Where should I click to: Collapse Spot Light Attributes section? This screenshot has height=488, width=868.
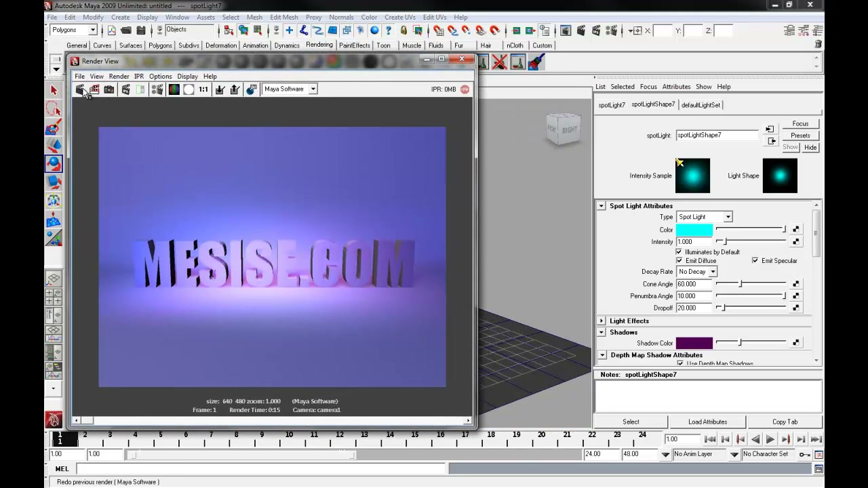point(601,206)
